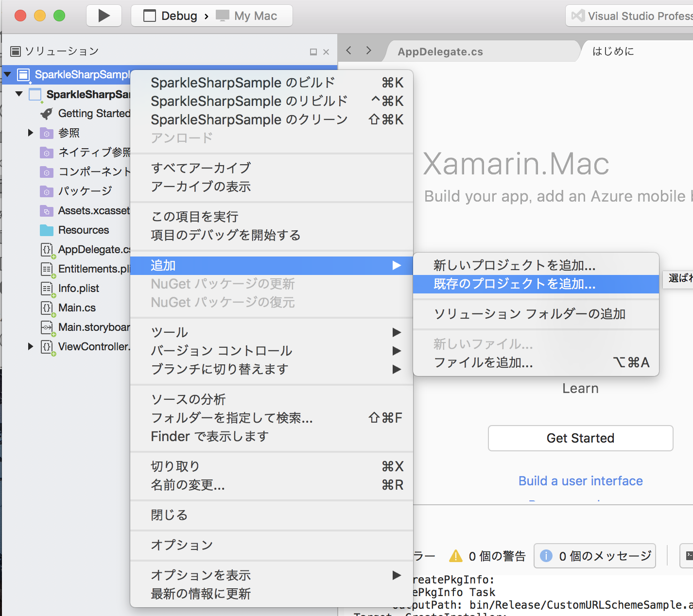693x616 pixels.
Task: Click the Getting Started rocket icon
Action: click(x=47, y=114)
